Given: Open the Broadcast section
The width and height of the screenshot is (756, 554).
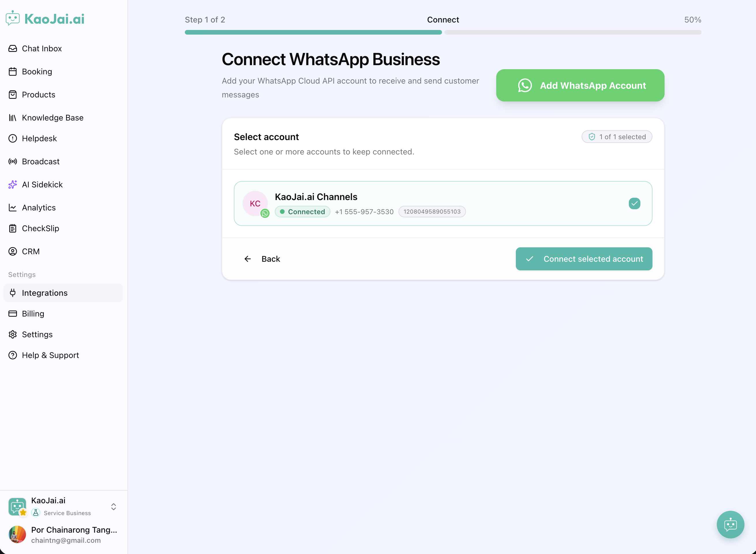Looking at the screenshot, I should (x=63, y=162).
